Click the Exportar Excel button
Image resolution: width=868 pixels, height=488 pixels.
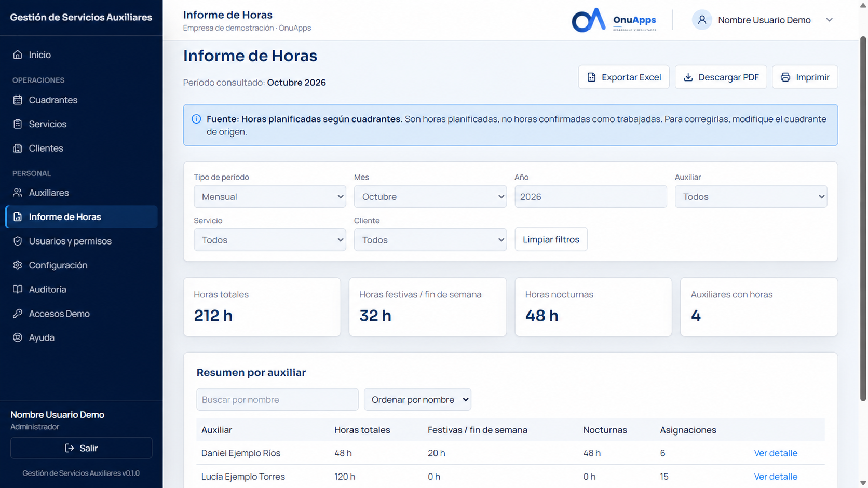tap(623, 77)
